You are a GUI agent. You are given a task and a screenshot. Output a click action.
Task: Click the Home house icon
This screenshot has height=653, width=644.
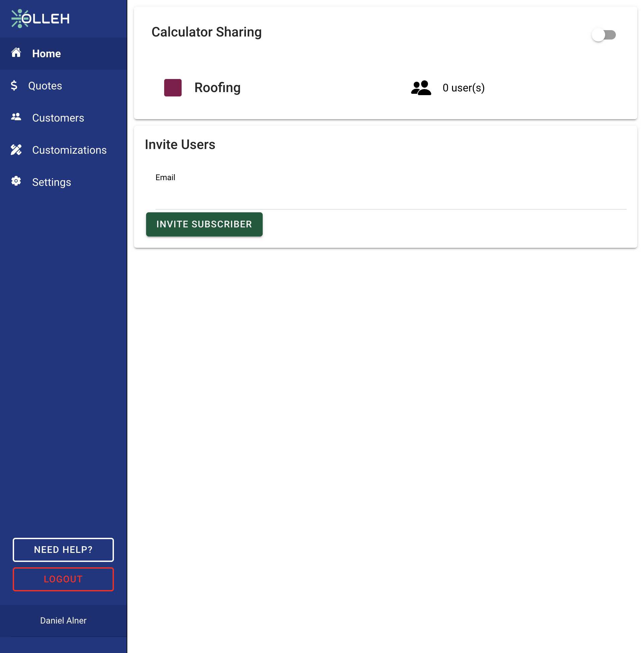coord(16,53)
